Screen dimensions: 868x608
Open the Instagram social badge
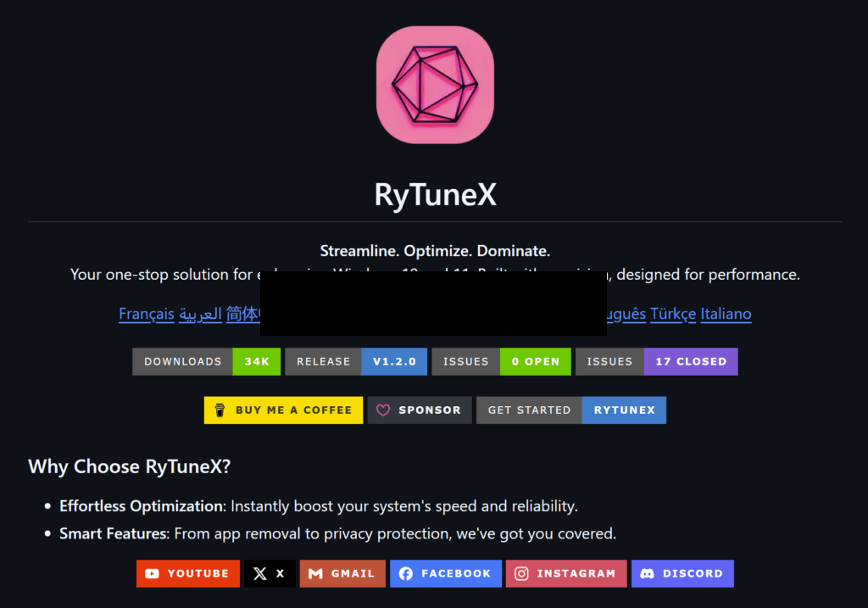(566, 574)
